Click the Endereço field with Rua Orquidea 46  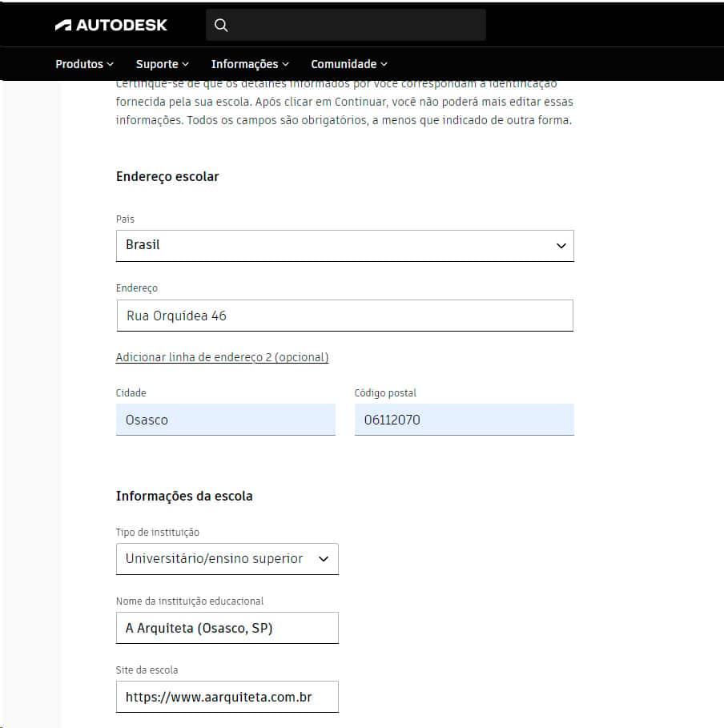click(344, 316)
